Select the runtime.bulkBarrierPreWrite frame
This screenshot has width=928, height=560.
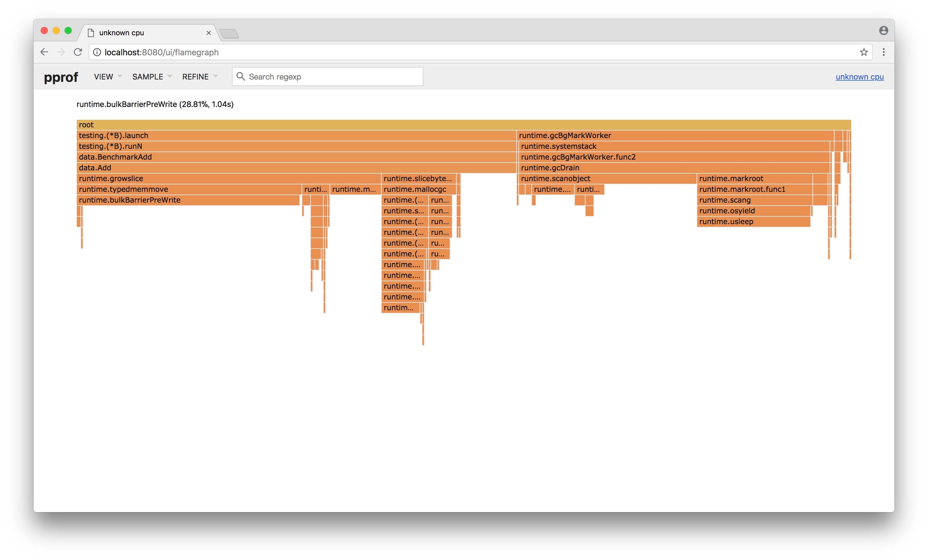pos(187,200)
